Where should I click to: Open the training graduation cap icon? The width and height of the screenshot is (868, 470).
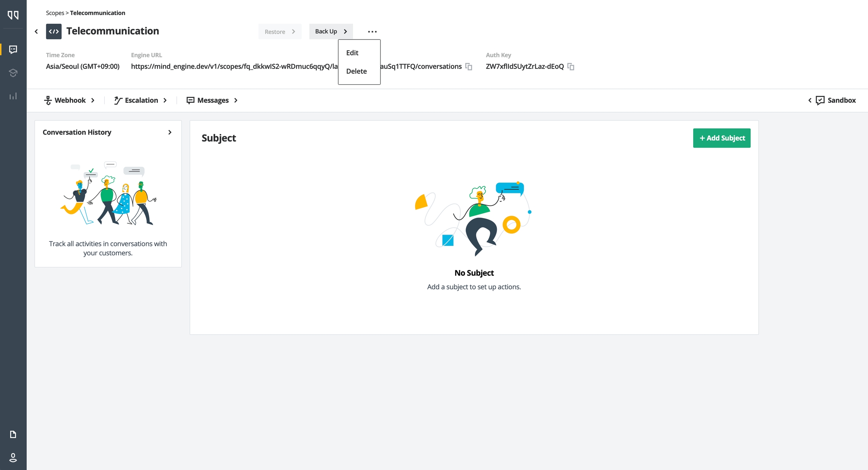13,73
